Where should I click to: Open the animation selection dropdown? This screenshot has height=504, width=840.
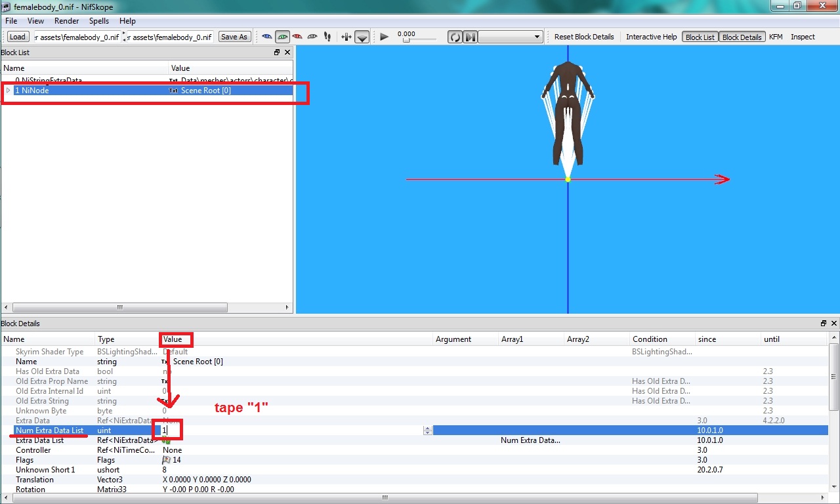point(511,37)
